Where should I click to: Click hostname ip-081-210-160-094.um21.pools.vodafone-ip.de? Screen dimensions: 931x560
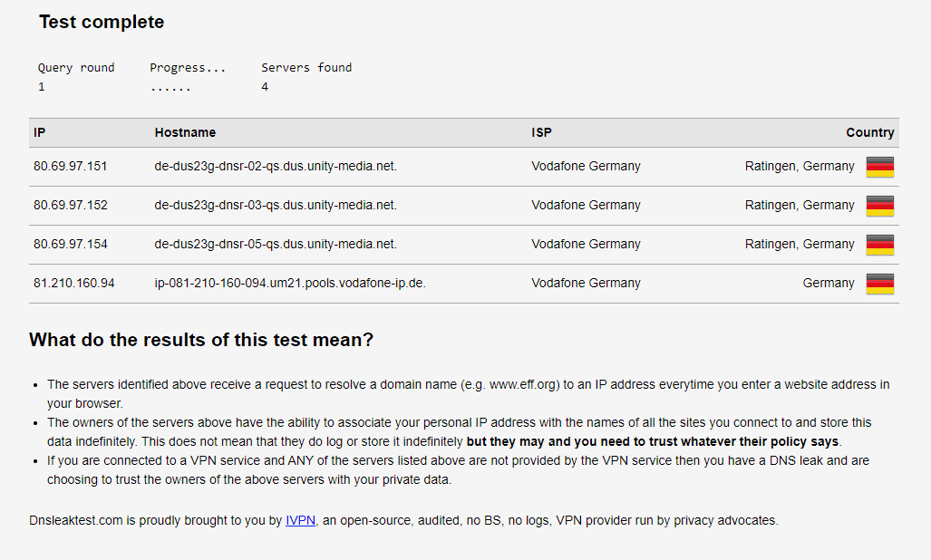(x=290, y=283)
